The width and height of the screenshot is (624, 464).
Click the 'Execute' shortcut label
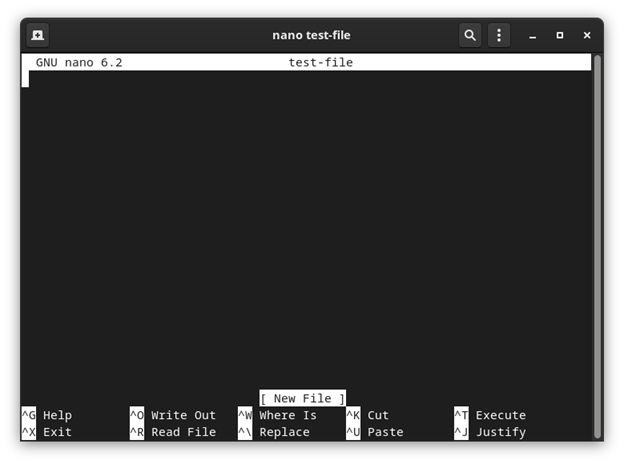tap(501, 415)
